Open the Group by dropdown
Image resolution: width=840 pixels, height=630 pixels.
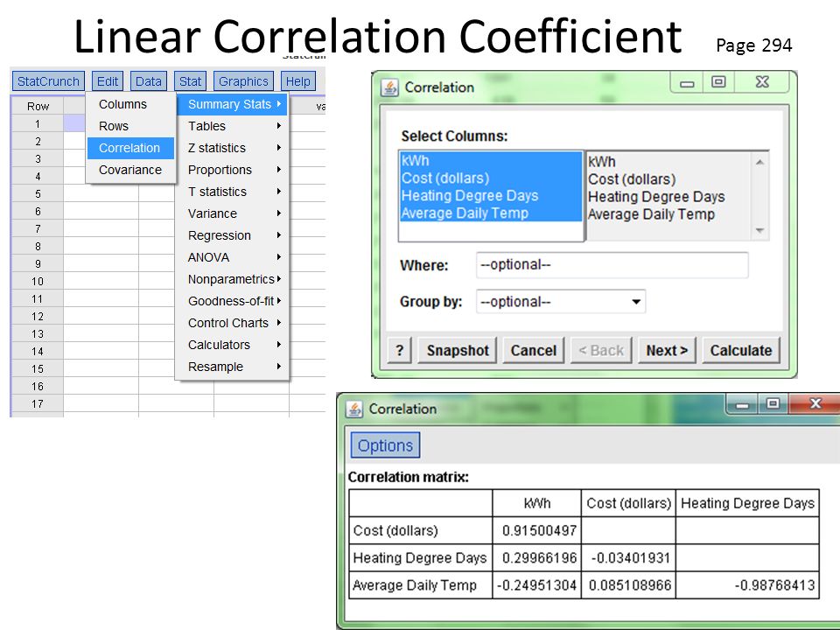coord(560,302)
